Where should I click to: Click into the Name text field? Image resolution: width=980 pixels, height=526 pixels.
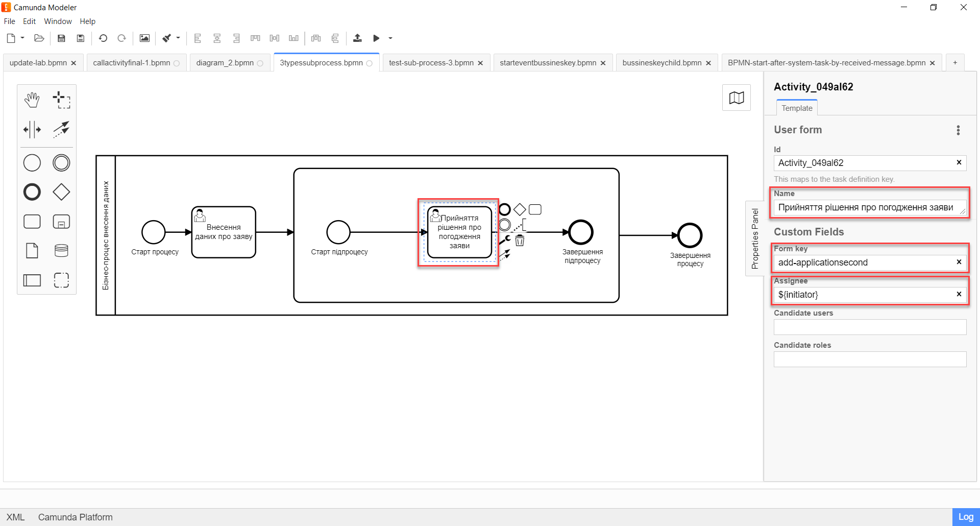(870, 207)
